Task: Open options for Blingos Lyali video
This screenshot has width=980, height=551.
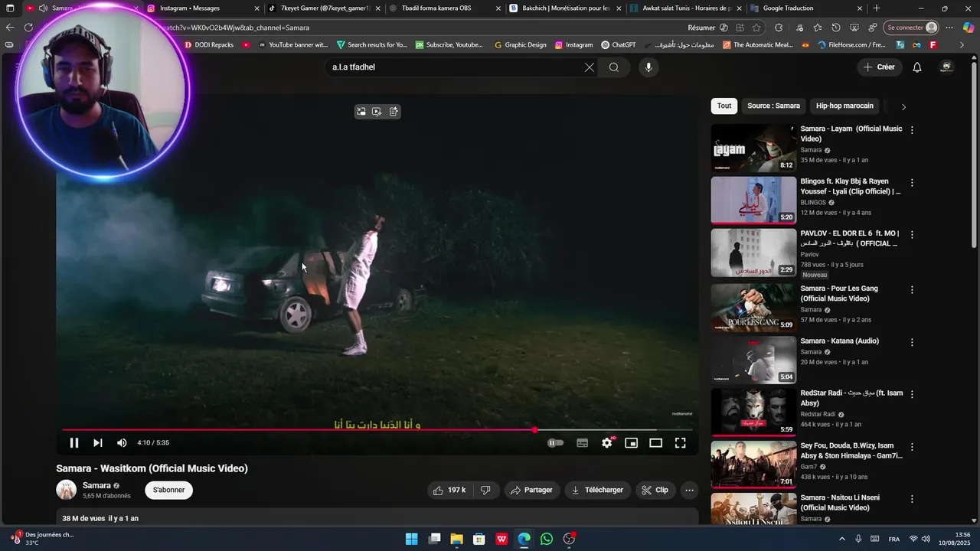Action: coord(912,183)
